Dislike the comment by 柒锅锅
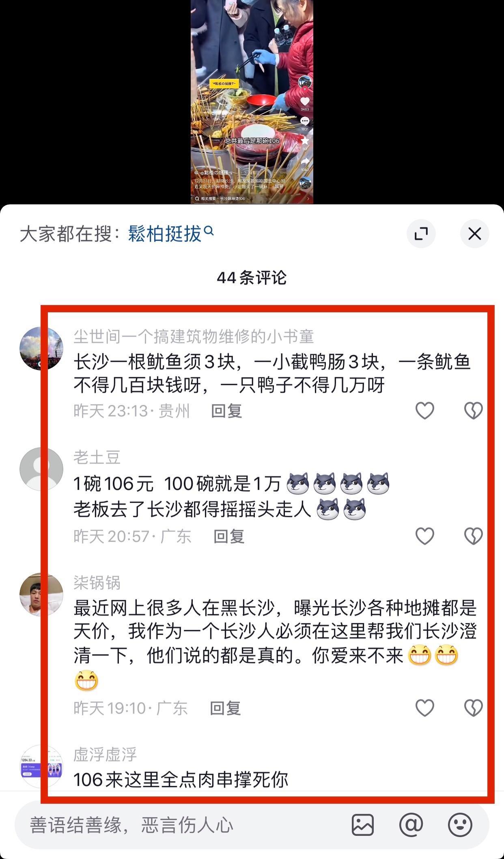This screenshot has width=504, height=859. click(473, 708)
